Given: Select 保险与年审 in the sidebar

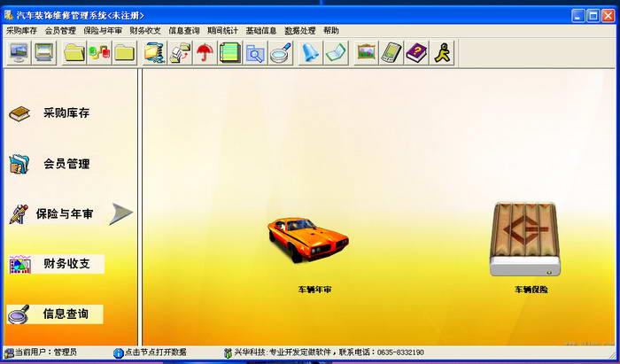Looking at the screenshot, I should pyautogui.click(x=64, y=213).
